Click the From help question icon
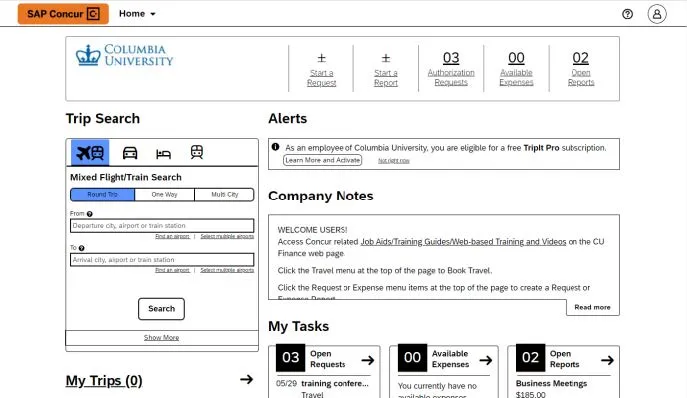 (x=89, y=214)
